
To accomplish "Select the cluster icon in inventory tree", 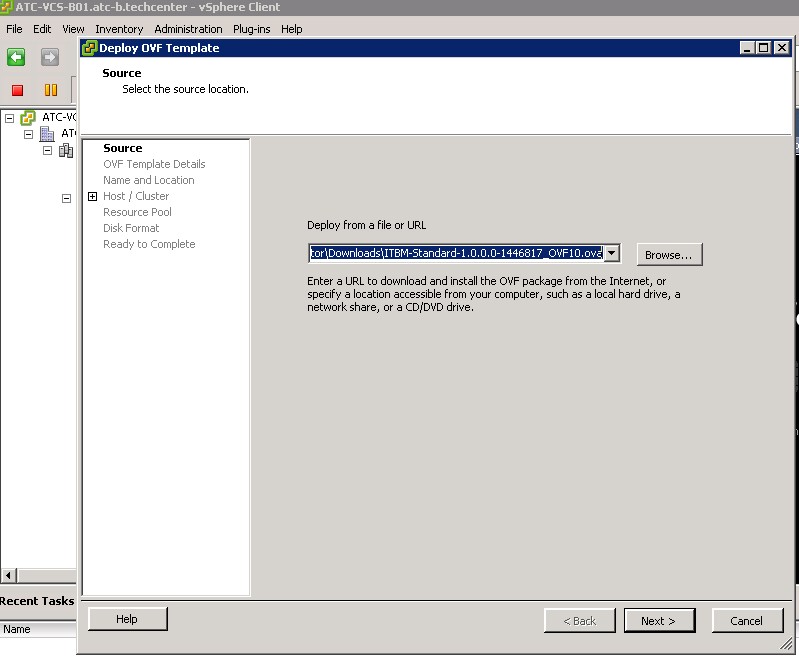I will (x=66, y=151).
